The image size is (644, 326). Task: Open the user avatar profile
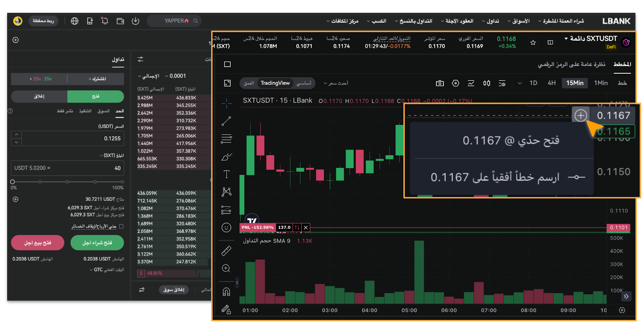[18, 21]
